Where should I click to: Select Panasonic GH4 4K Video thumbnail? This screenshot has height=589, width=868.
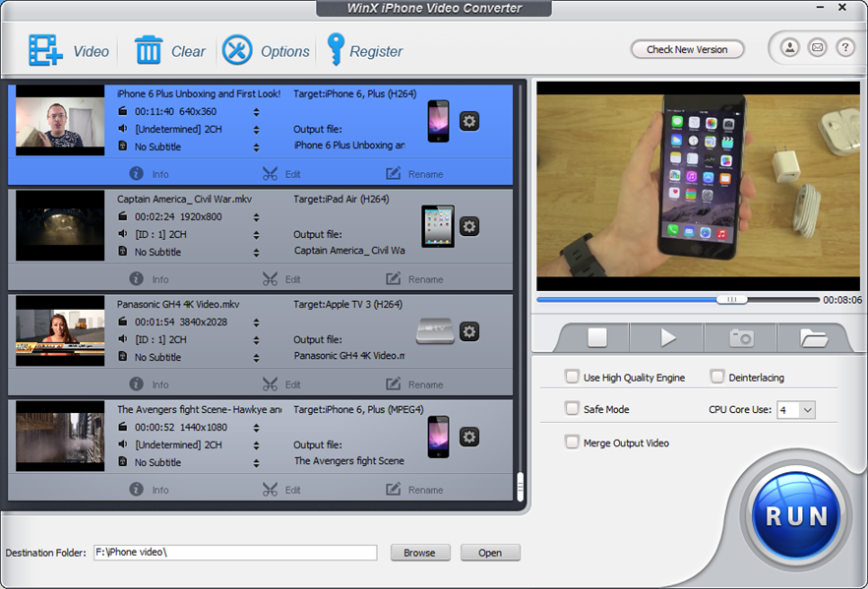(60, 330)
